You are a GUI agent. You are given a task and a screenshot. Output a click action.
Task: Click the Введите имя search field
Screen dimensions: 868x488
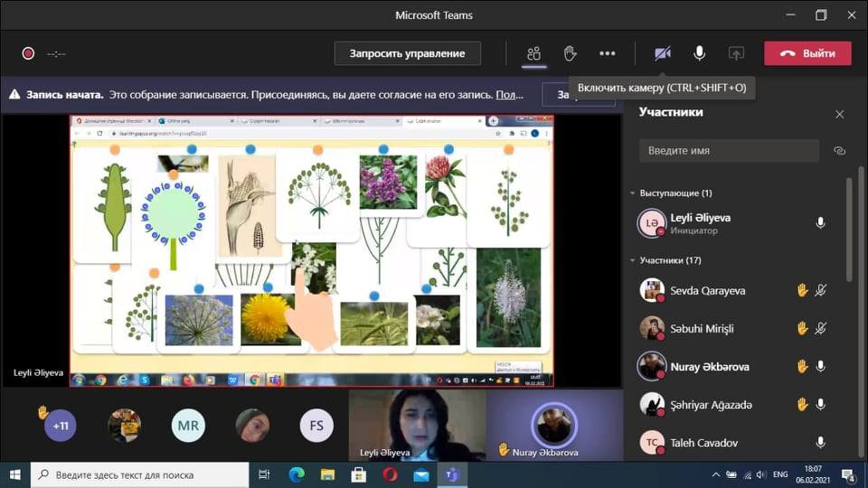728,151
